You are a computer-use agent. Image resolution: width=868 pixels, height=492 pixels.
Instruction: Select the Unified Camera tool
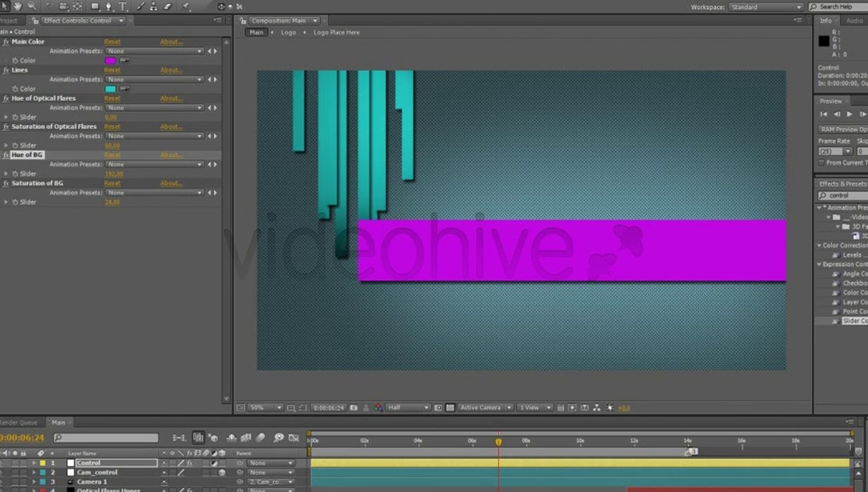(63, 6)
